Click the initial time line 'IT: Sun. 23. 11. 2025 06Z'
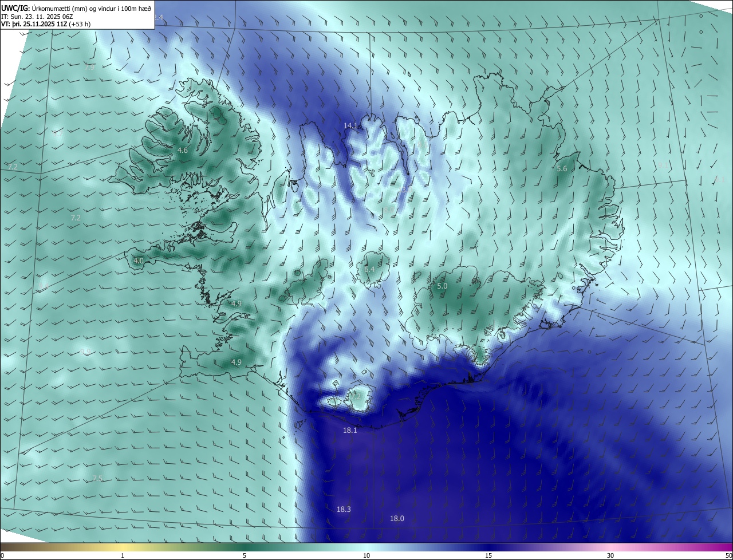This screenshot has width=733, height=560. coord(37,17)
